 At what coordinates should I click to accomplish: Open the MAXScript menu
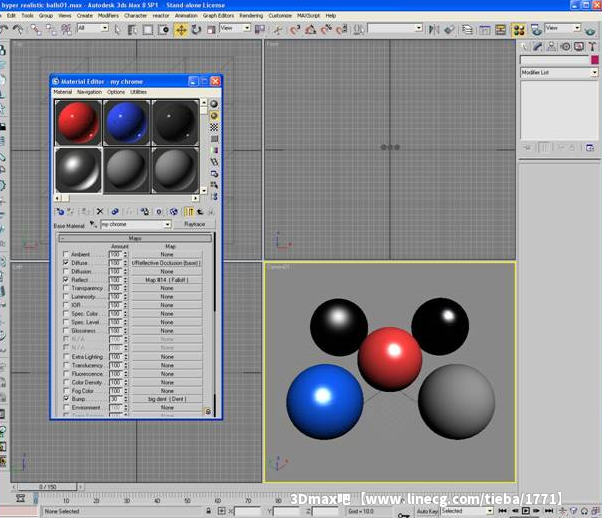pyautogui.click(x=308, y=16)
